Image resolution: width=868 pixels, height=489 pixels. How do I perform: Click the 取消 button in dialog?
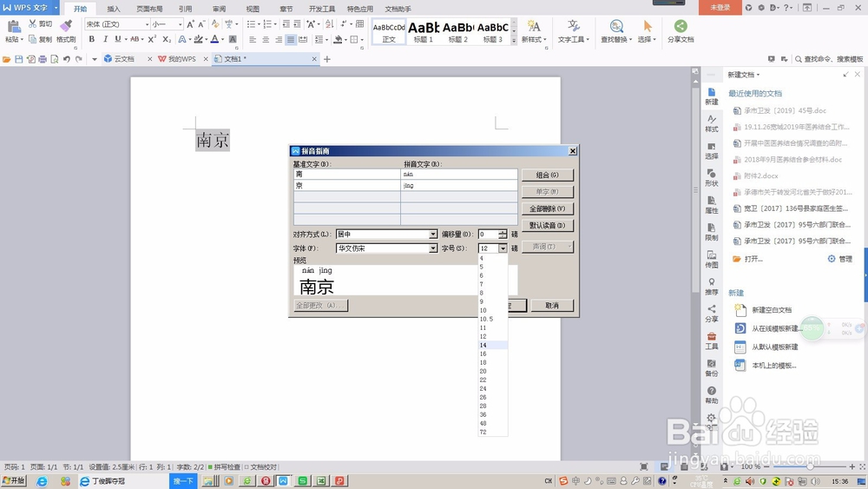click(552, 306)
